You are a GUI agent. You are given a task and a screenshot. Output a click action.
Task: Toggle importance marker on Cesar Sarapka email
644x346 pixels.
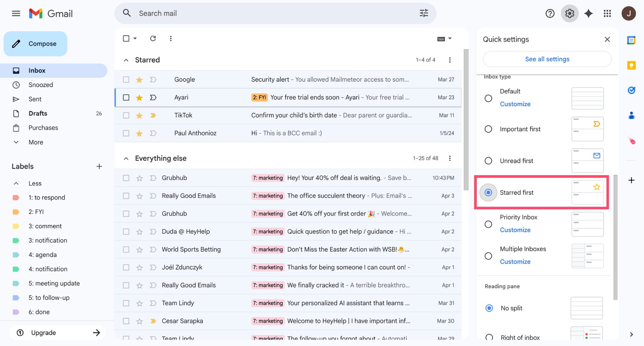tap(153, 321)
